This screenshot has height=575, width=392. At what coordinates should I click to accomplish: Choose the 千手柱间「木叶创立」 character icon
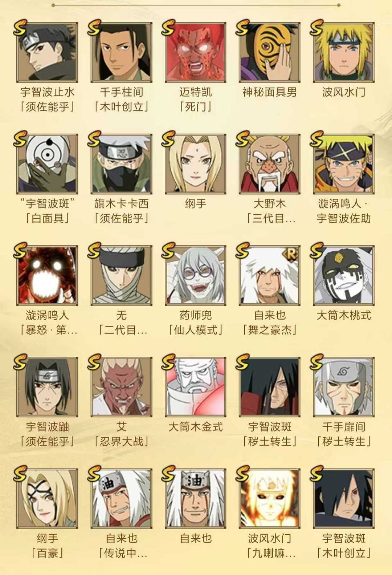[x=121, y=52]
